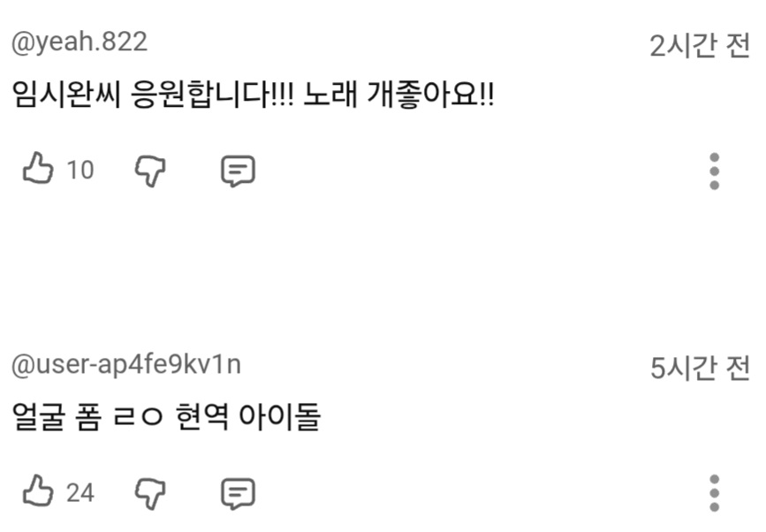
Task: Open the reply icon under @yeah.822's comment
Action: tap(237, 171)
